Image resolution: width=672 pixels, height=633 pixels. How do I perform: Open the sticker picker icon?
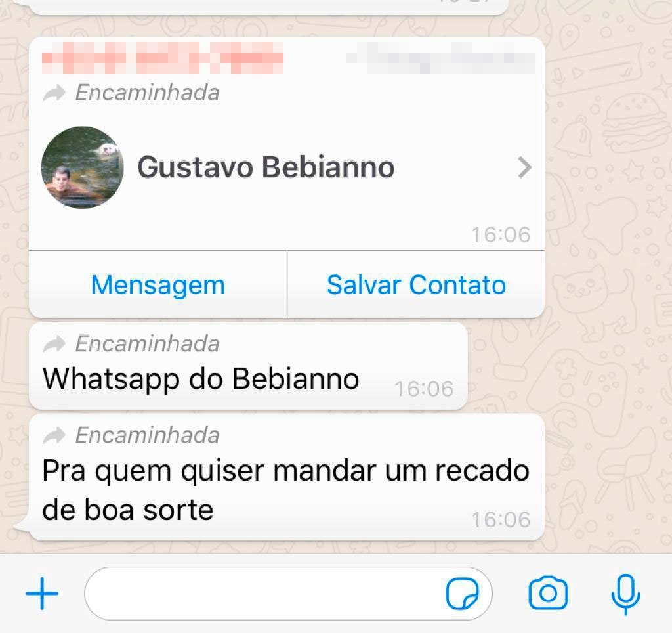click(x=463, y=594)
